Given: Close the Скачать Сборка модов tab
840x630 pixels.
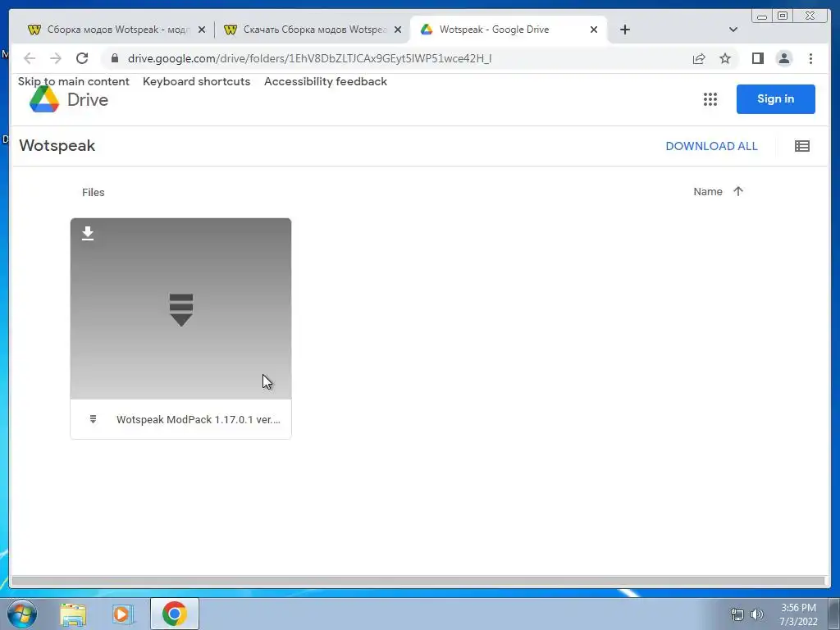Looking at the screenshot, I should pos(398,30).
